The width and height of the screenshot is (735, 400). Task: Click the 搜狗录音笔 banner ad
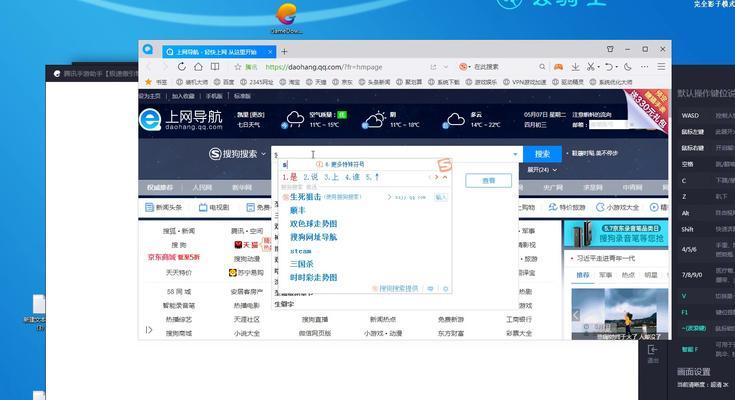point(615,234)
